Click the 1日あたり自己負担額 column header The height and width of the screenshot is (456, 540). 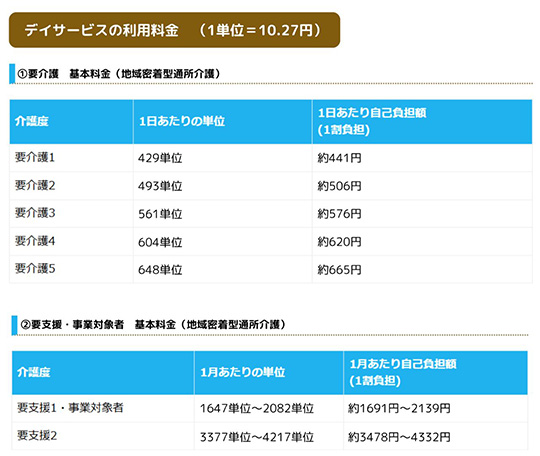pos(422,122)
